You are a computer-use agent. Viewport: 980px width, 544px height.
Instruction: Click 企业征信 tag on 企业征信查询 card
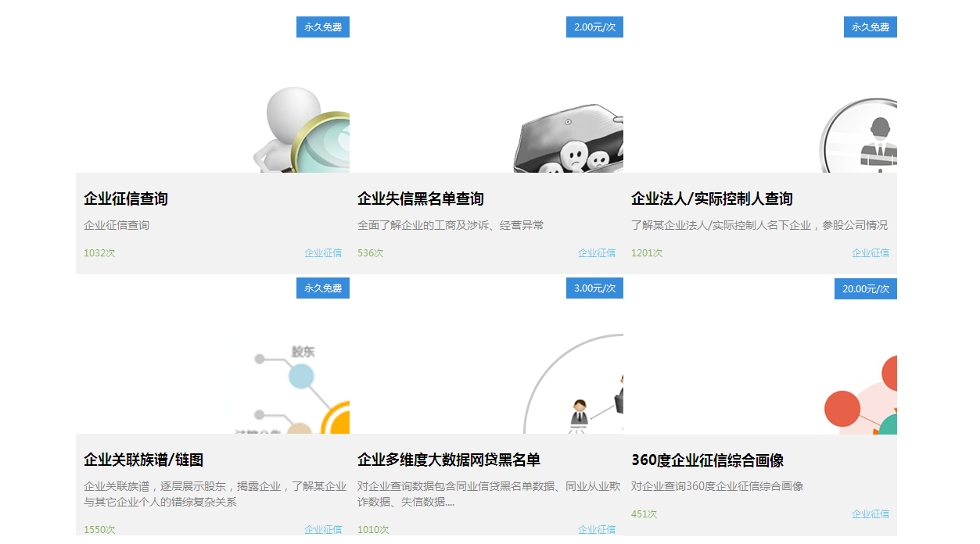tap(323, 252)
